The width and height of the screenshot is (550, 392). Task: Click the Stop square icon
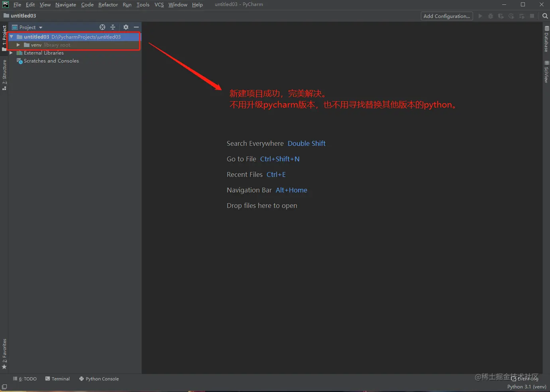[532, 16]
